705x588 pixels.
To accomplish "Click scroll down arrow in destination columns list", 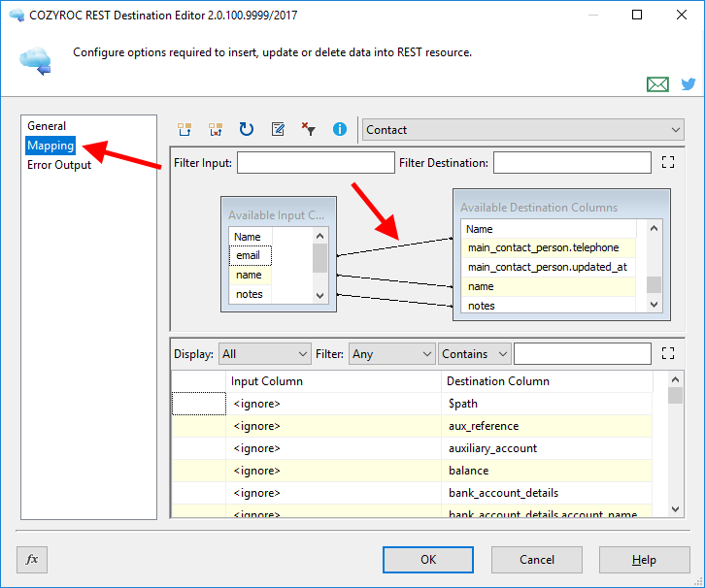I will [654, 304].
